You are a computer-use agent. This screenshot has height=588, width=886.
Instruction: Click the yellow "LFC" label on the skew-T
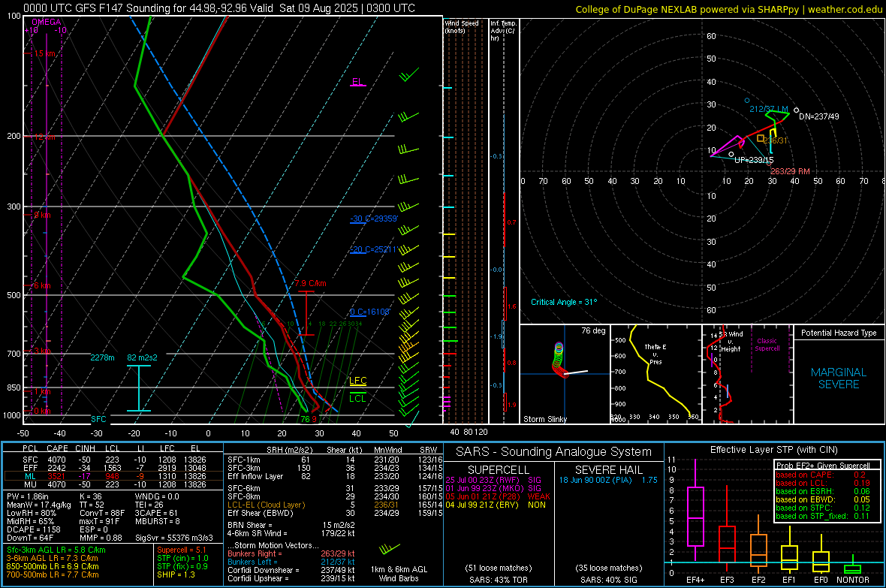point(357,381)
